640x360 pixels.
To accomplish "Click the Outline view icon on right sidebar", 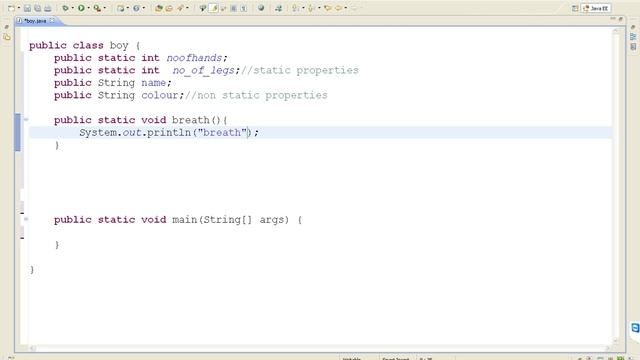I will [633, 37].
